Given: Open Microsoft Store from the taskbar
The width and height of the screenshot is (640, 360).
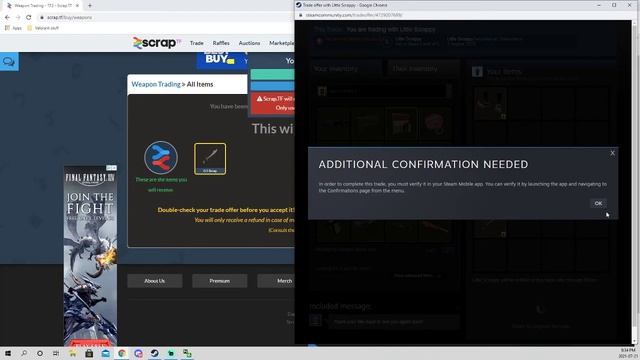Looking at the screenshot, I should (89, 353).
